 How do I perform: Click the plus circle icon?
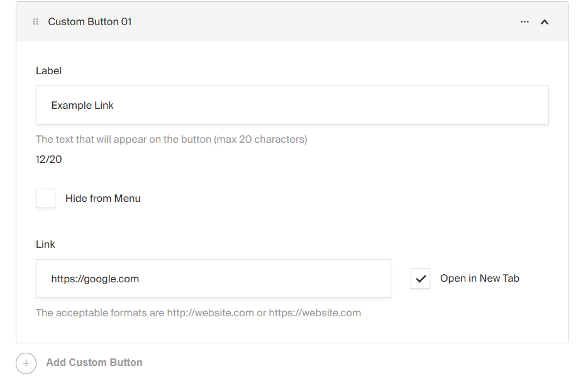tap(26, 363)
